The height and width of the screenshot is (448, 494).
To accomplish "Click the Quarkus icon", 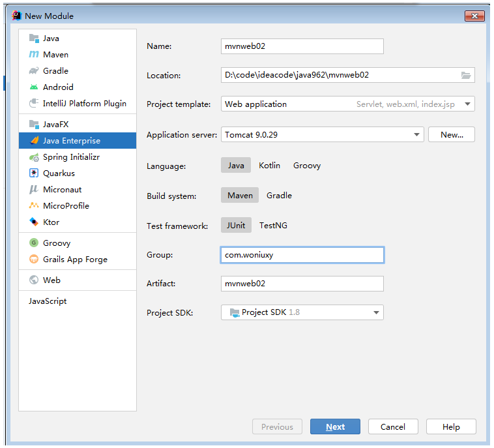I will (34, 173).
